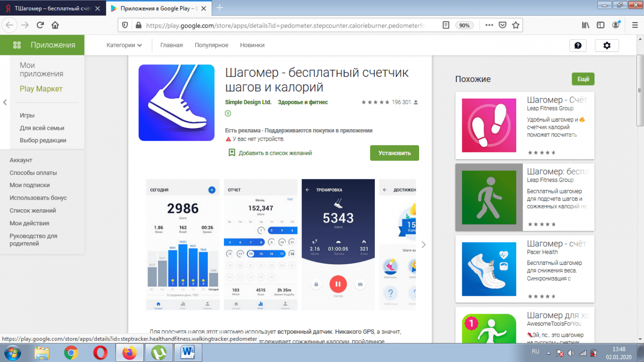Open Мои действия

(29, 223)
